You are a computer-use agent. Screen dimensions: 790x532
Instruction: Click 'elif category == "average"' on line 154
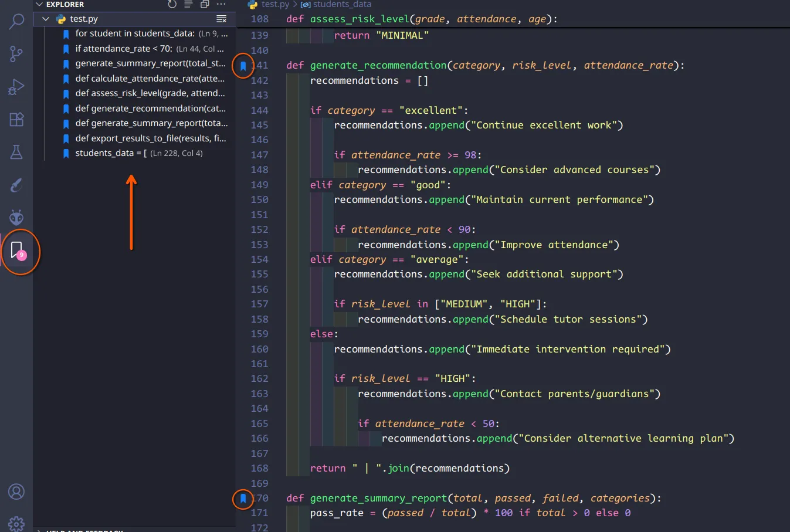point(389,260)
